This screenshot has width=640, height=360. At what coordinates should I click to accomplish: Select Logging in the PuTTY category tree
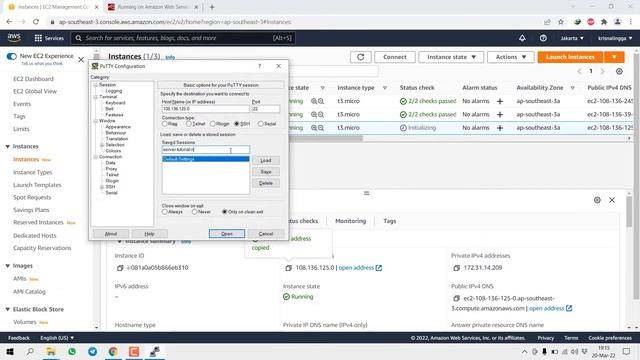pyautogui.click(x=113, y=91)
